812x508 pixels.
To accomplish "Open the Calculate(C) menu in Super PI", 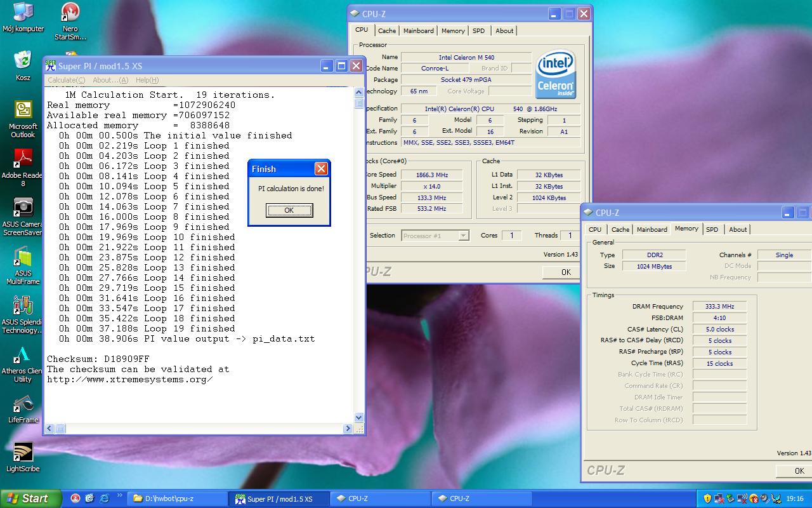I will pyautogui.click(x=66, y=80).
